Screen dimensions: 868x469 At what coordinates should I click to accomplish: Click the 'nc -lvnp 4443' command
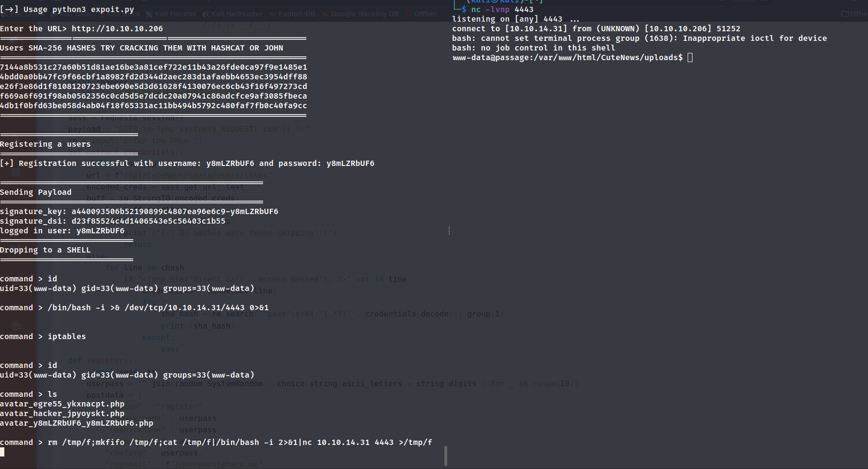502,9
